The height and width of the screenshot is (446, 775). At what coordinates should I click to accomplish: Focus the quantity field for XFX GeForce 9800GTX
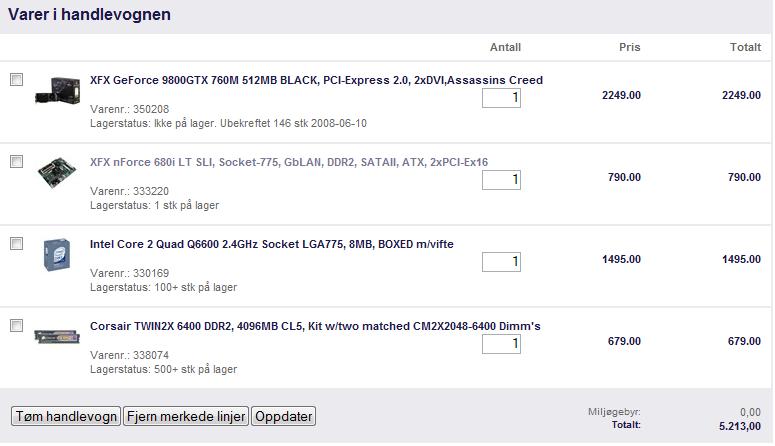pyautogui.click(x=501, y=98)
